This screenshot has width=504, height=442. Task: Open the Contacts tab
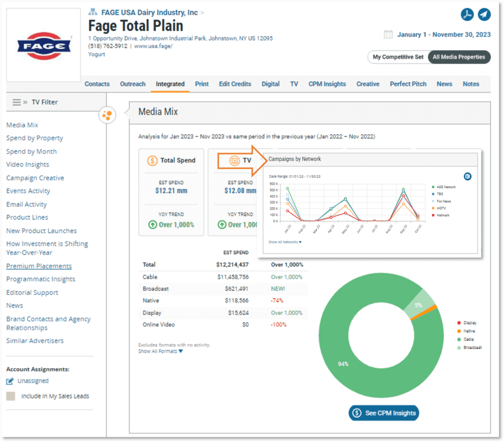click(x=97, y=84)
